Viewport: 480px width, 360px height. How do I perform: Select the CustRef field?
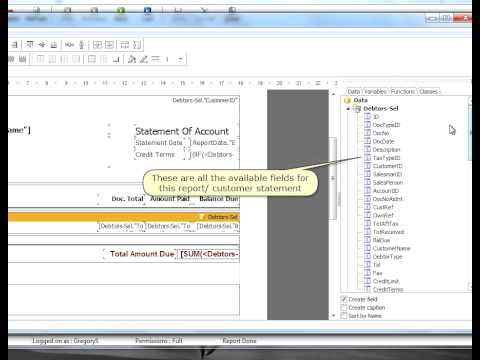coord(379,207)
